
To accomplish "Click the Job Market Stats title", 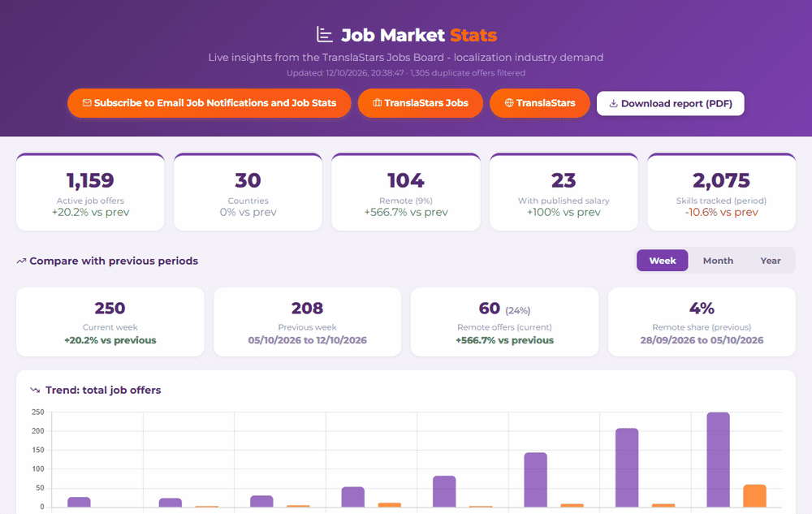I will coord(419,35).
